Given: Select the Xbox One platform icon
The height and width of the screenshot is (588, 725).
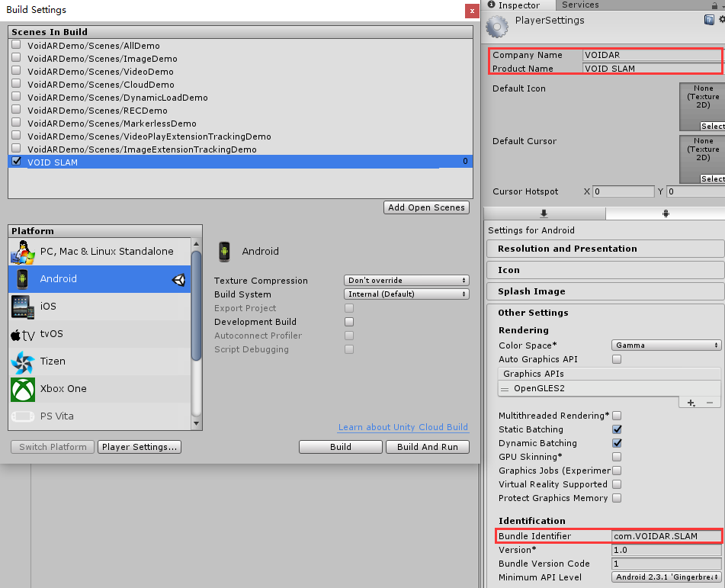Looking at the screenshot, I should pos(23,389).
